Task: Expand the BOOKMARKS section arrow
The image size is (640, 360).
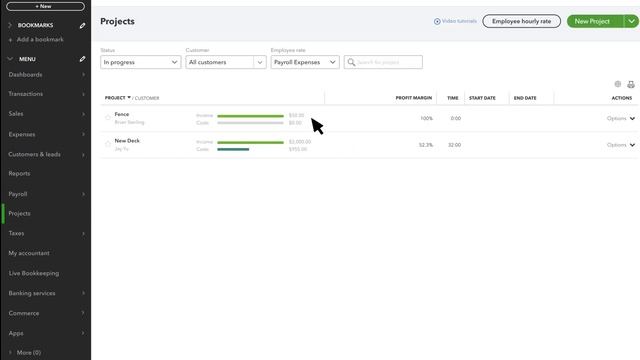Action: [10, 25]
